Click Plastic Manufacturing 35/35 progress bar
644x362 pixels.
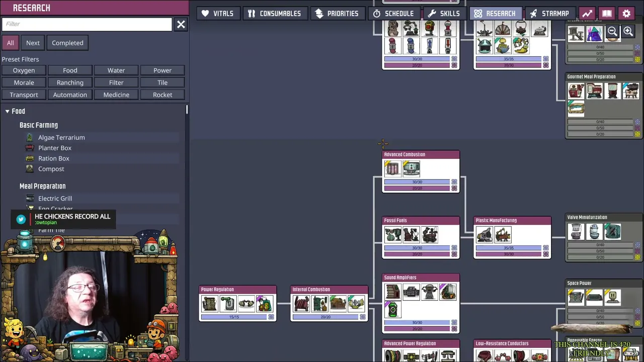pyautogui.click(x=509, y=248)
